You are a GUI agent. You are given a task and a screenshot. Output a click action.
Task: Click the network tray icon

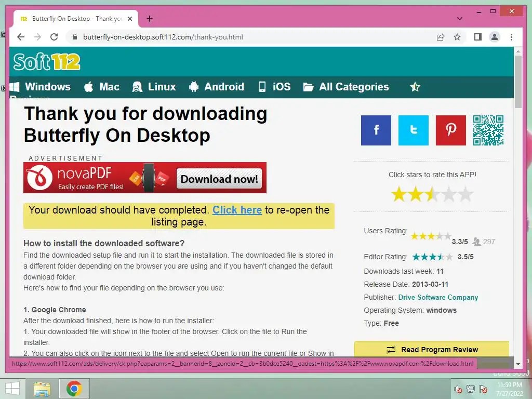click(471, 389)
